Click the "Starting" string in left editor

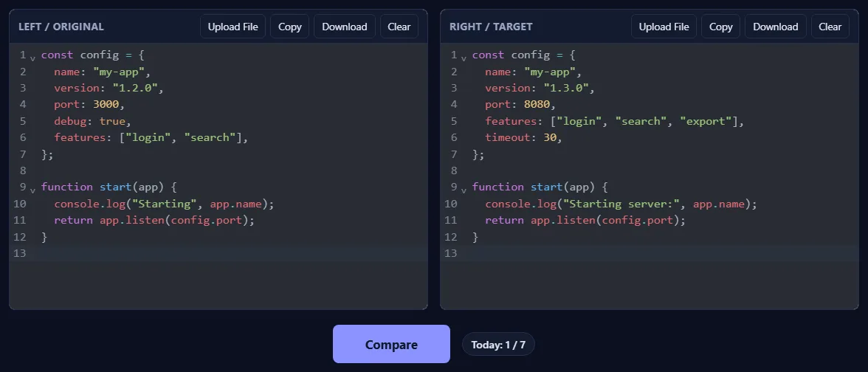pos(165,204)
